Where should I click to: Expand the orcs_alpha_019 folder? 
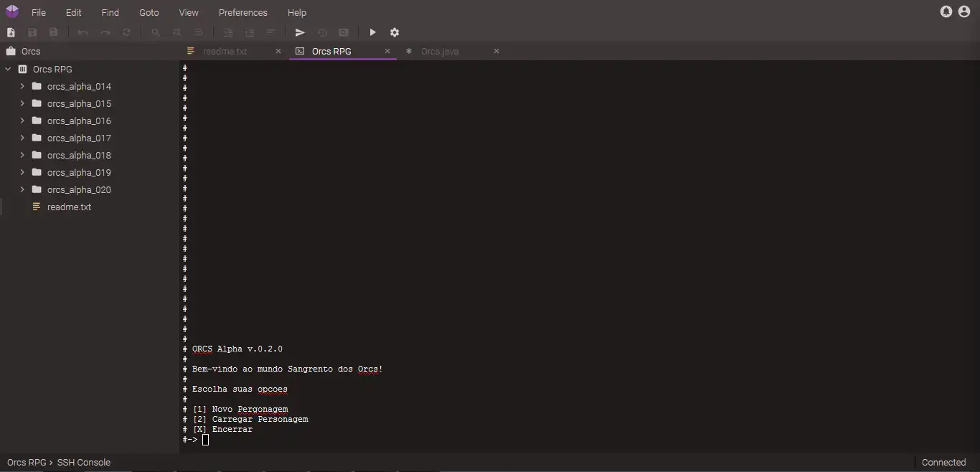22,172
